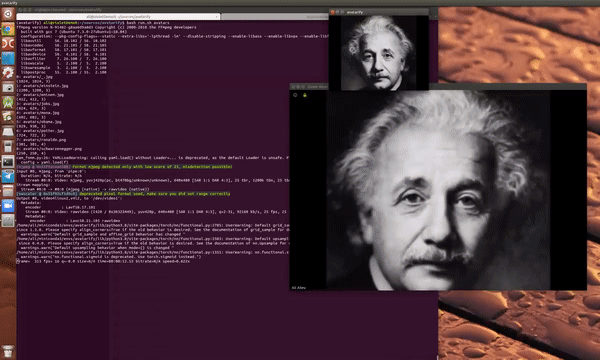Viewport: 600px width, 360px height.
Task: Click the green encryption lock in Zoom
Action: click(305, 95)
